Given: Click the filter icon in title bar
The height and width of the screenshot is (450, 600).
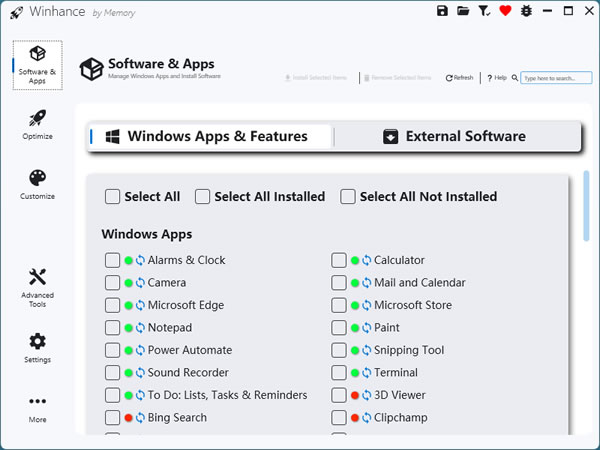Looking at the screenshot, I should coord(486,12).
